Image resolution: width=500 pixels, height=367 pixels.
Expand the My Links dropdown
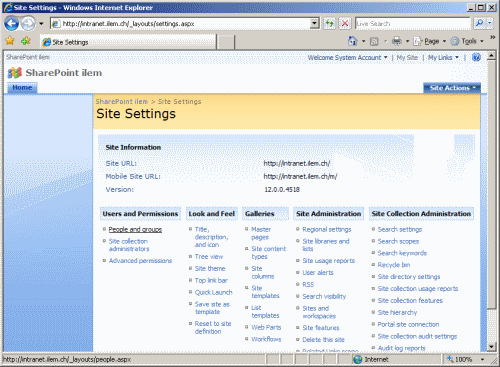pos(443,58)
